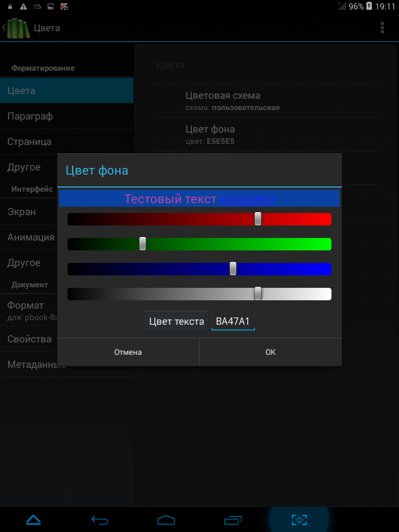This screenshot has height=532, width=399.
Task: Tap the green books app icon
Action: (18, 28)
